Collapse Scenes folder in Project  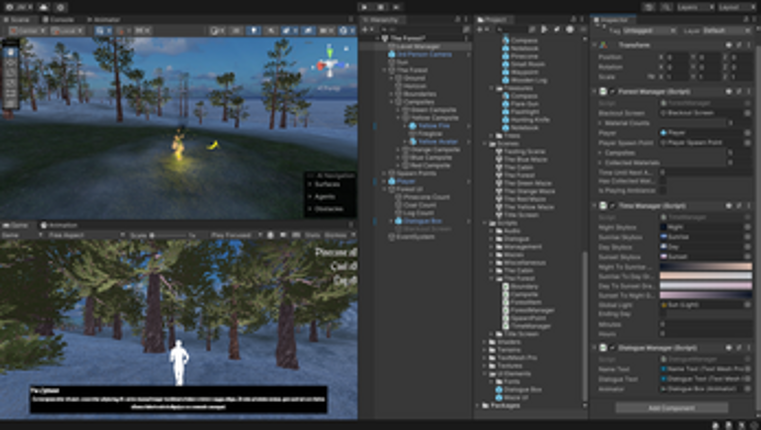coord(485,144)
